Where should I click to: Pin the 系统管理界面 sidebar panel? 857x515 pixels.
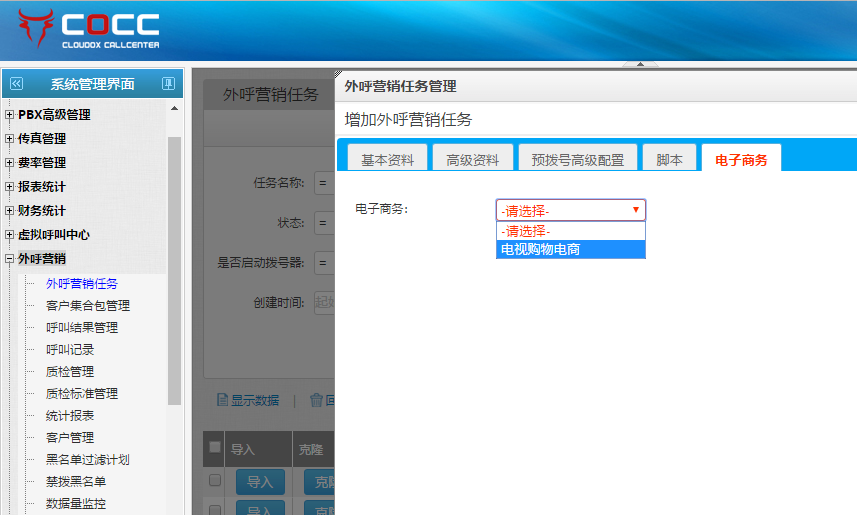click(168, 84)
